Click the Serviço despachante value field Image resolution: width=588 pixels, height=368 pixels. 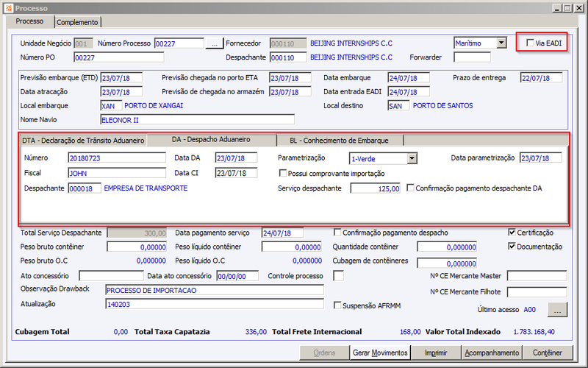point(376,188)
